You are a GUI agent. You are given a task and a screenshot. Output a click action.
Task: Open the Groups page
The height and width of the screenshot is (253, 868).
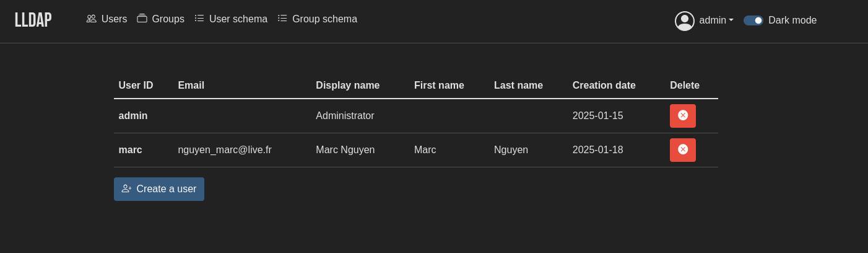tap(168, 19)
